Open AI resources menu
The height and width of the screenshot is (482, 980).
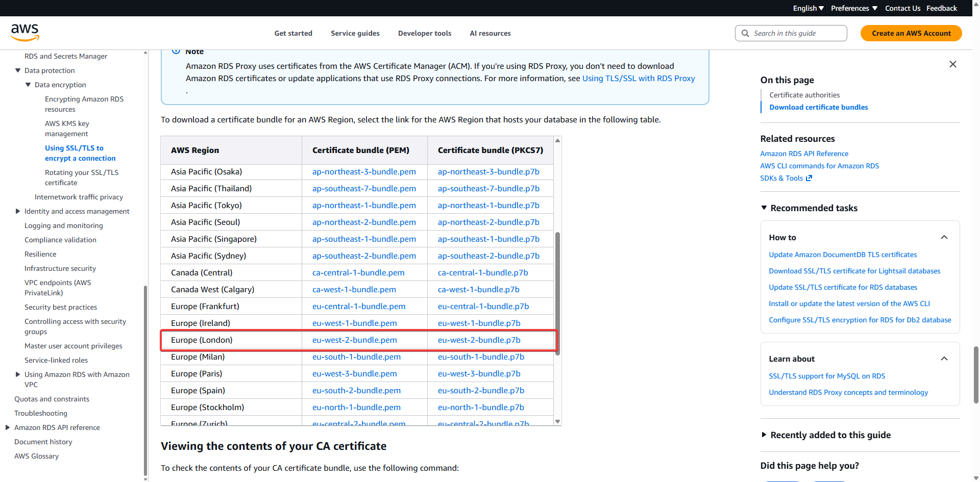[x=490, y=33]
